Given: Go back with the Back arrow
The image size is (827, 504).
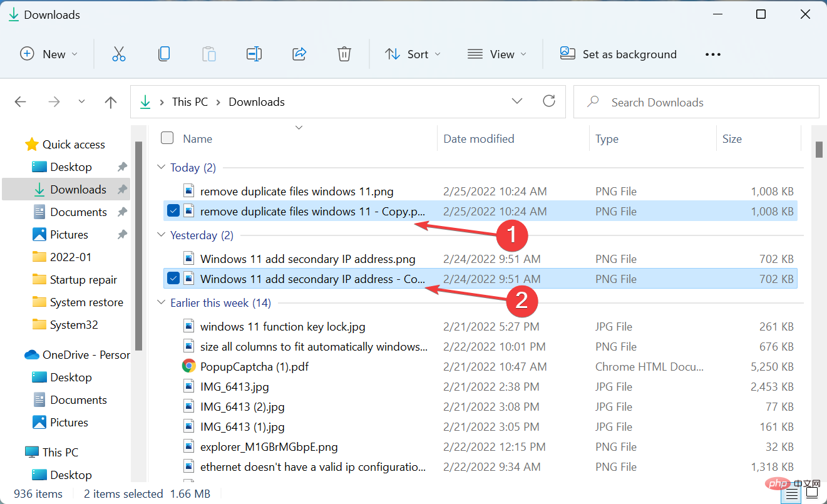Looking at the screenshot, I should [21, 102].
